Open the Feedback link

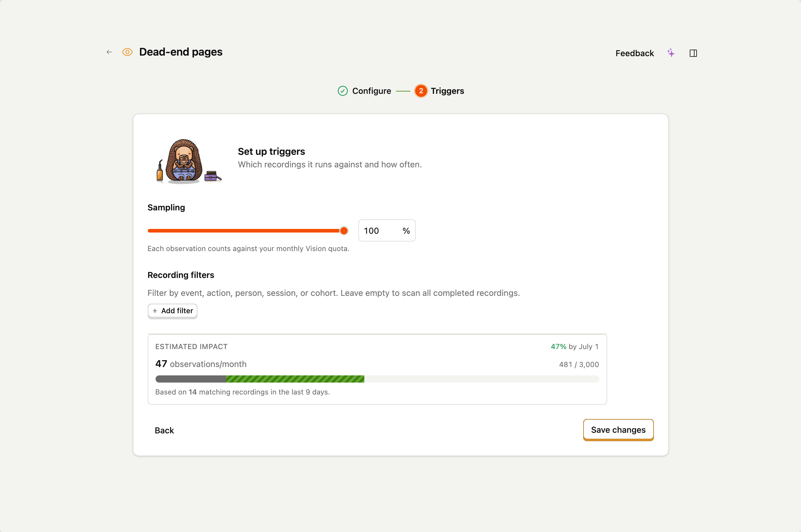point(634,53)
